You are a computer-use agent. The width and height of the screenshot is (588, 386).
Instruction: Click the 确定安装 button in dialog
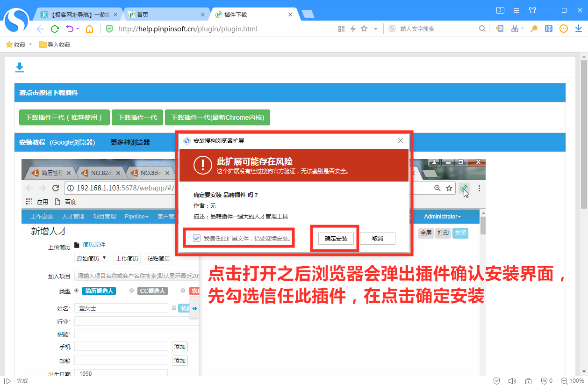pyautogui.click(x=336, y=239)
